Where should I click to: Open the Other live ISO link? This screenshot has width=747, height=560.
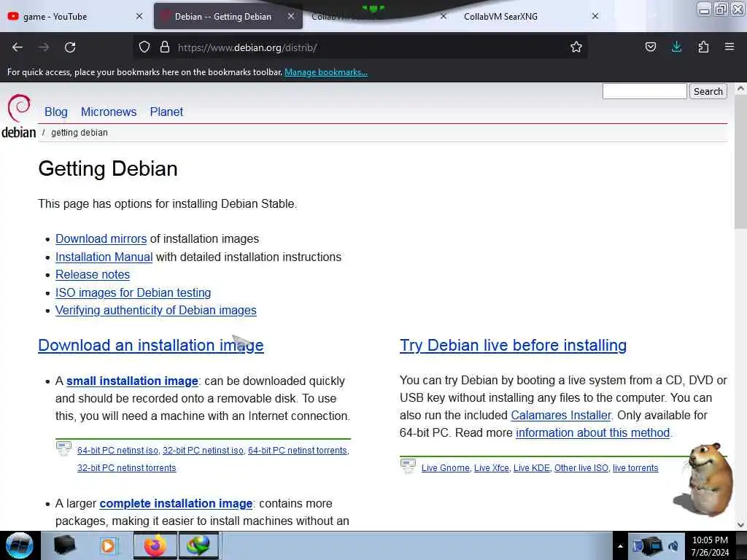click(581, 468)
